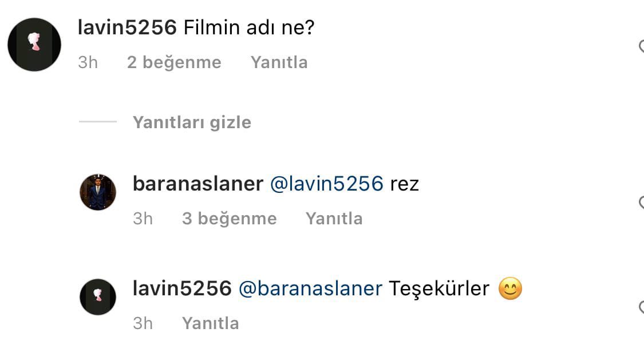
Task: View the "2 beğenme" likes list
Action: click(x=174, y=62)
